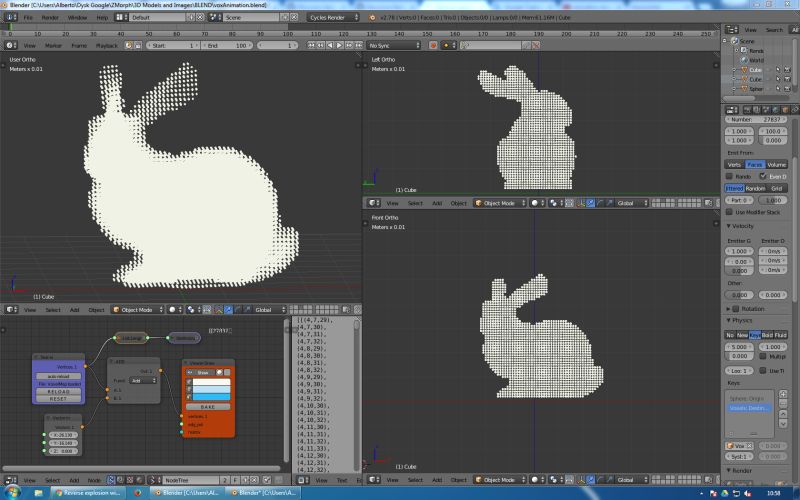
Task: Toggle Use Timing checkbox in Physics
Action: [763, 370]
